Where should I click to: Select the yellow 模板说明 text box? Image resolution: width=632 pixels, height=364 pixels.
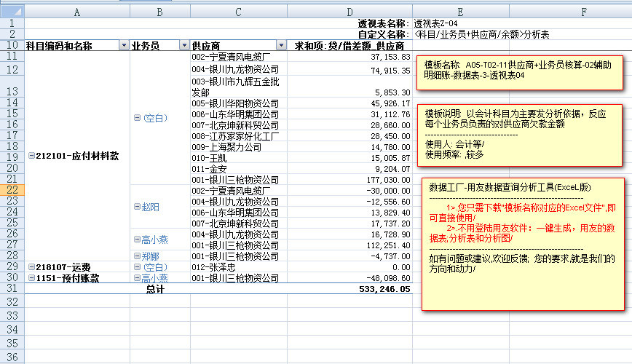(521, 135)
